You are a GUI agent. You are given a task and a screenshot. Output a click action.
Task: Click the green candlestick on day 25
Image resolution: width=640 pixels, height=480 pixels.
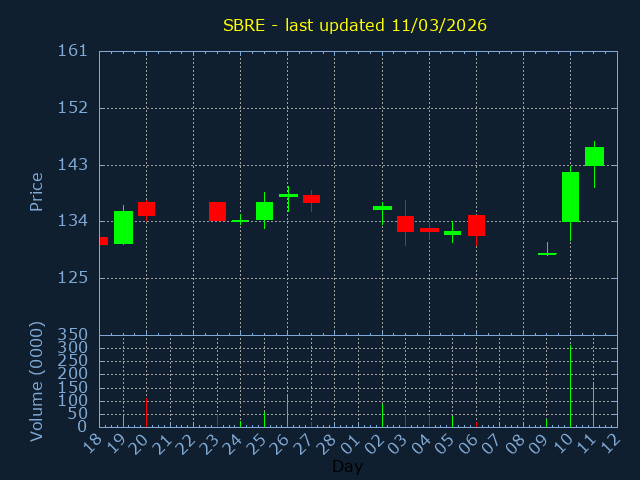[264, 211]
